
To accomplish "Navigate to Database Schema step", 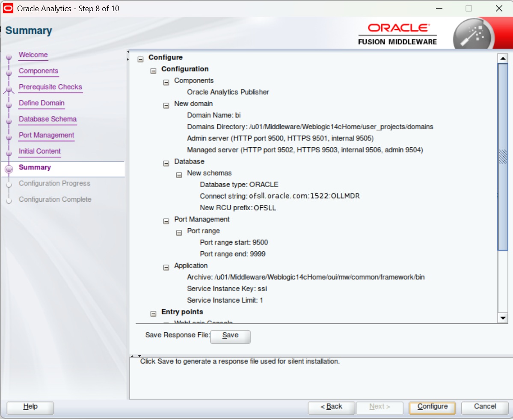I will coord(47,119).
